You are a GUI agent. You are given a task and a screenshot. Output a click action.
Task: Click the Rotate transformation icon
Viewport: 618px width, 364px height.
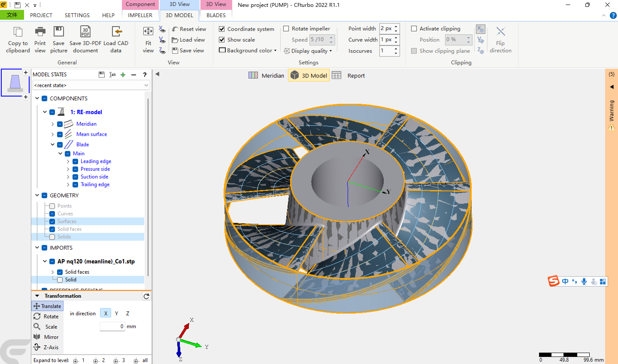click(37, 316)
